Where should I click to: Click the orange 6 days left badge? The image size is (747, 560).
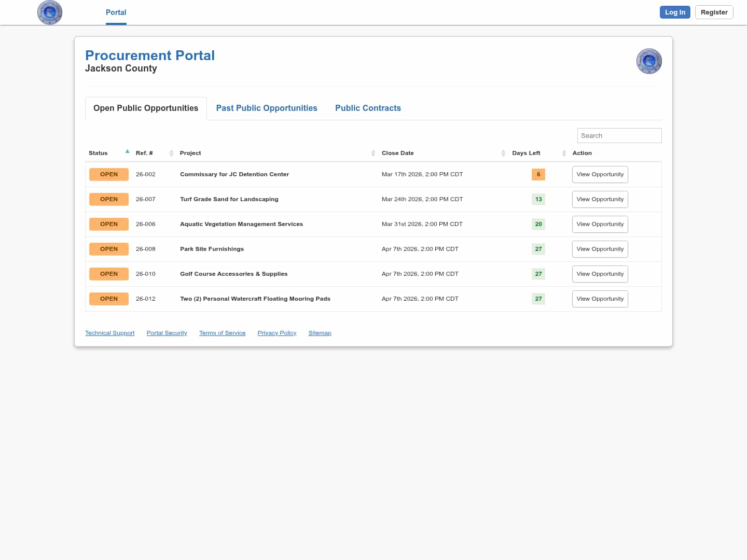(538, 174)
